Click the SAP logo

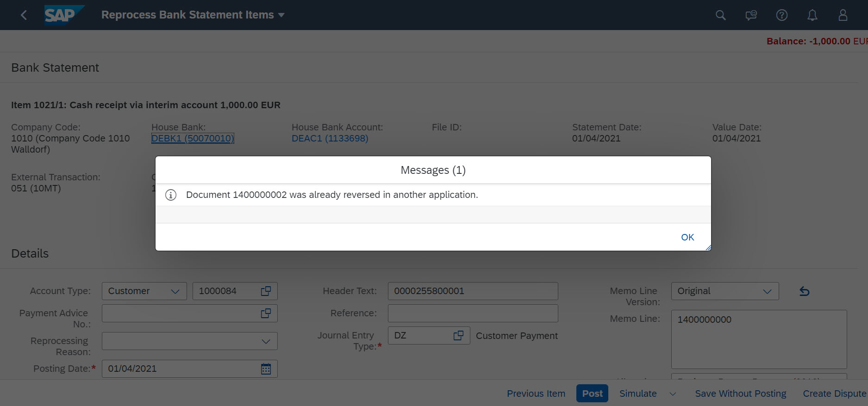click(x=64, y=15)
